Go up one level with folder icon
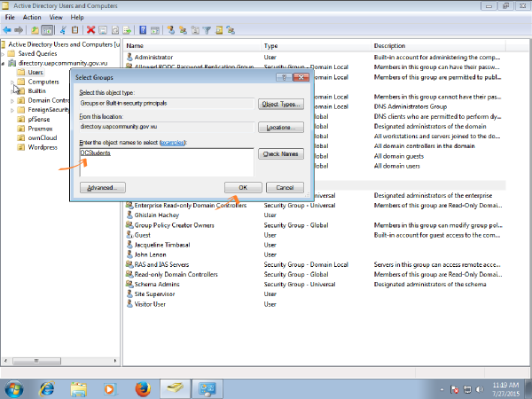Viewport: 532px width, 399px height. tap(35, 30)
